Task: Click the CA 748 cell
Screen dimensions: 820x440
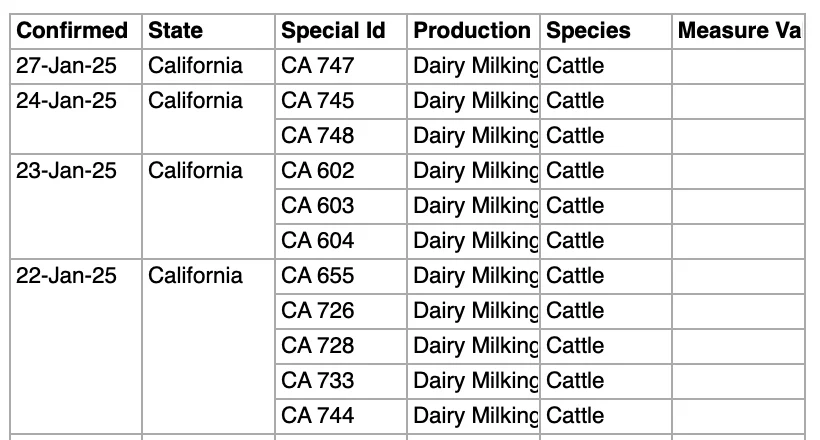Action: point(341,136)
